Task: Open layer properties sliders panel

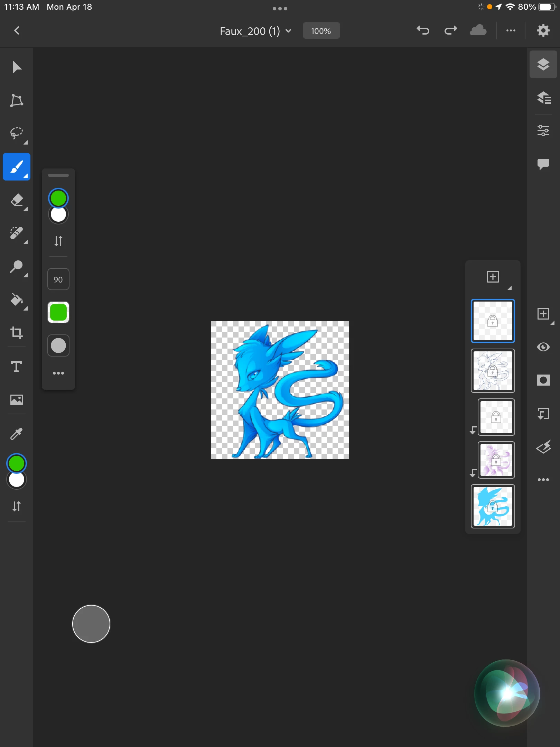Action: click(543, 131)
